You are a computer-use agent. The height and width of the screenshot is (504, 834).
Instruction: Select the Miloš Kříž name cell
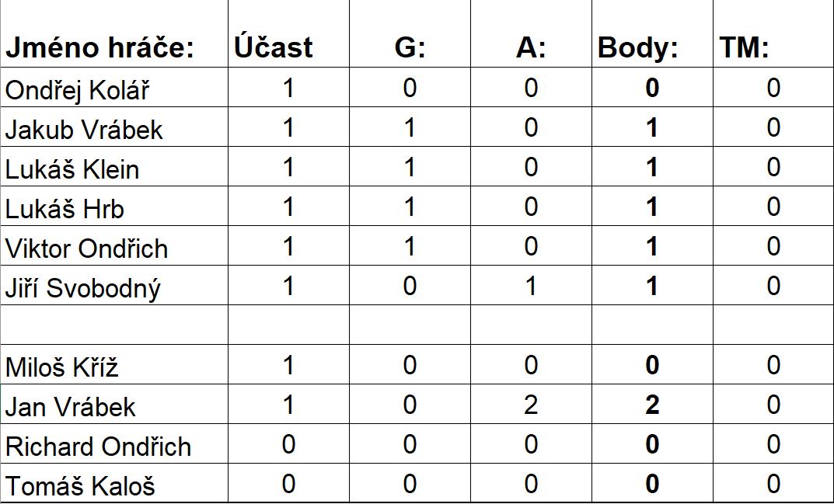62,367
